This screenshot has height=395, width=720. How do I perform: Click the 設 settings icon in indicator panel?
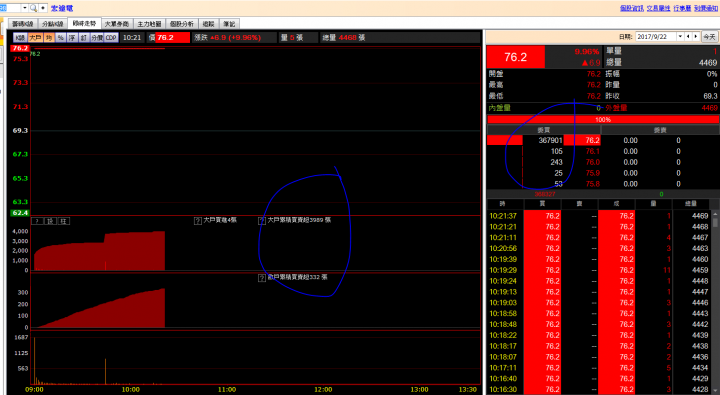pos(50,221)
